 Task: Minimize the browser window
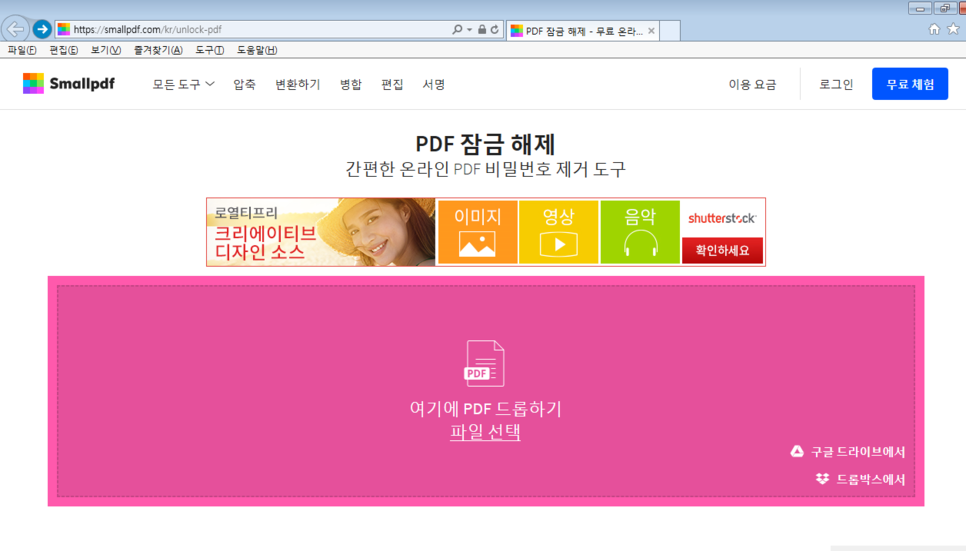[x=920, y=8]
